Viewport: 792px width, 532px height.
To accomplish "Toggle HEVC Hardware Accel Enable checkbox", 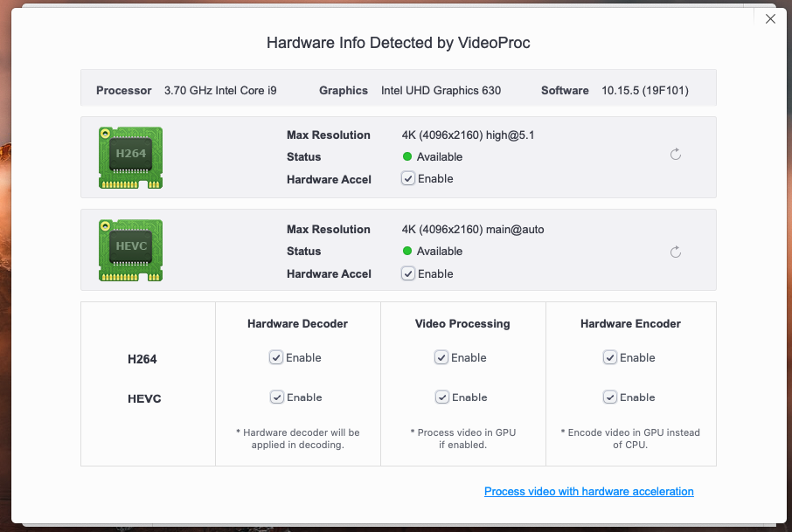I will click(x=408, y=273).
